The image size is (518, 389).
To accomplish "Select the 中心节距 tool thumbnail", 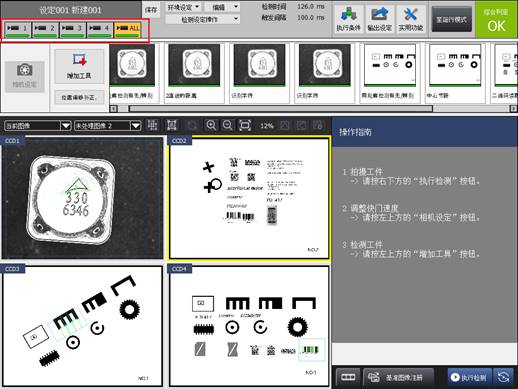I will coord(455,73).
